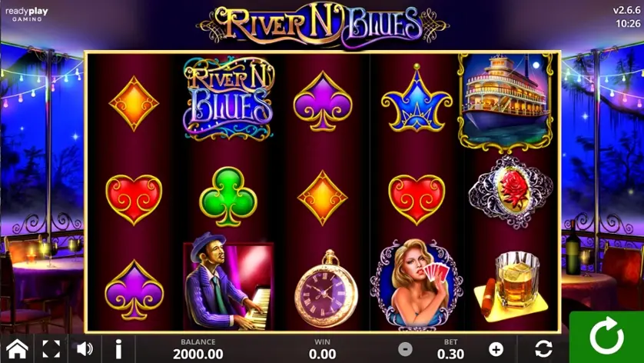Go to the home lobby icon

17,349
